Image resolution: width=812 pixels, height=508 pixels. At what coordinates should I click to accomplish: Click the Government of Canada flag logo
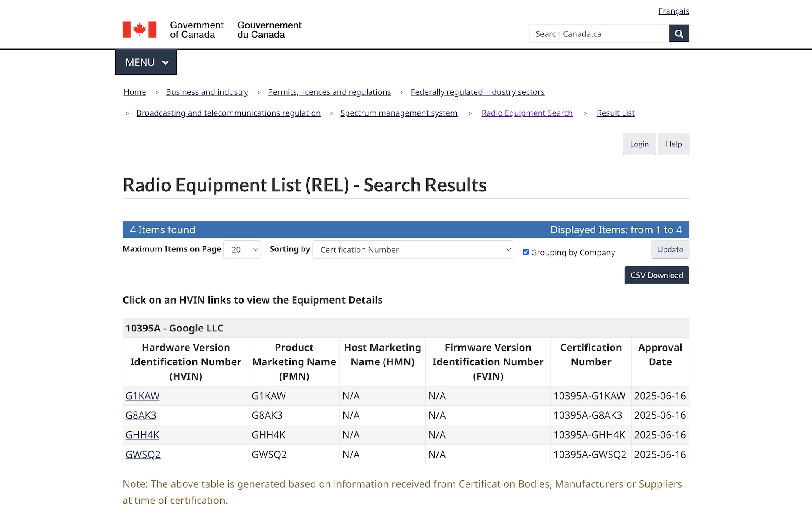pyautogui.click(x=140, y=30)
